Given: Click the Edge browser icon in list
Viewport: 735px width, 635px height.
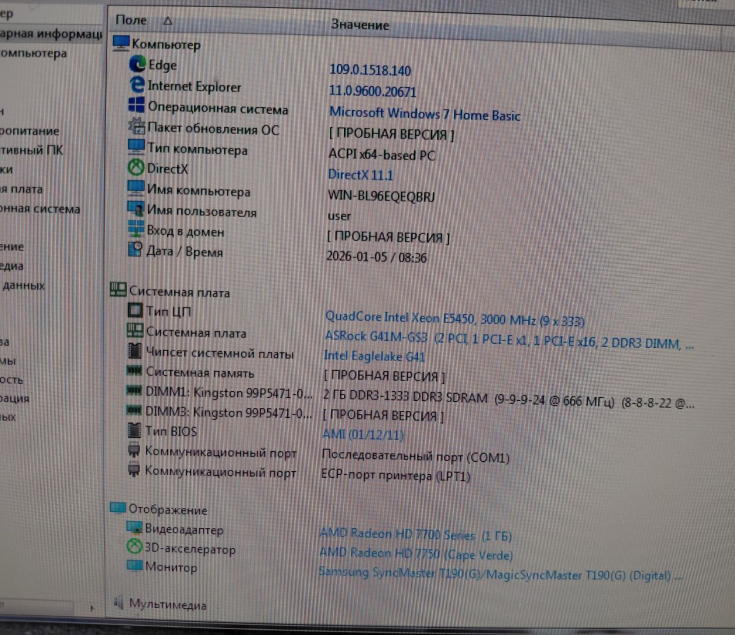Looking at the screenshot, I should [x=138, y=65].
